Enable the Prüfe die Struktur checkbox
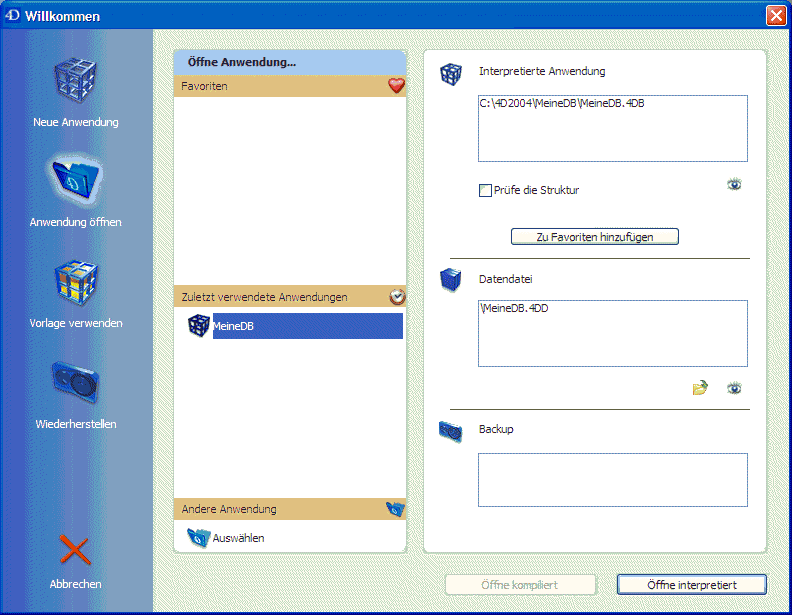The height and width of the screenshot is (615, 792). tap(486, 190)
